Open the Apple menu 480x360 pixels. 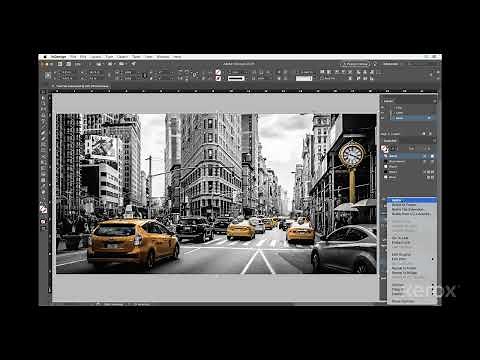point(45,57)
